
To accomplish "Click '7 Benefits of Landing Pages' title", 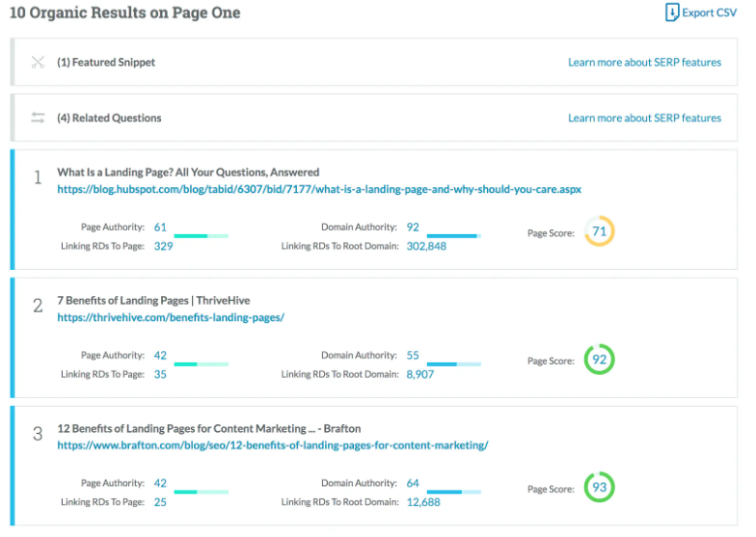I will coord(153,301).
